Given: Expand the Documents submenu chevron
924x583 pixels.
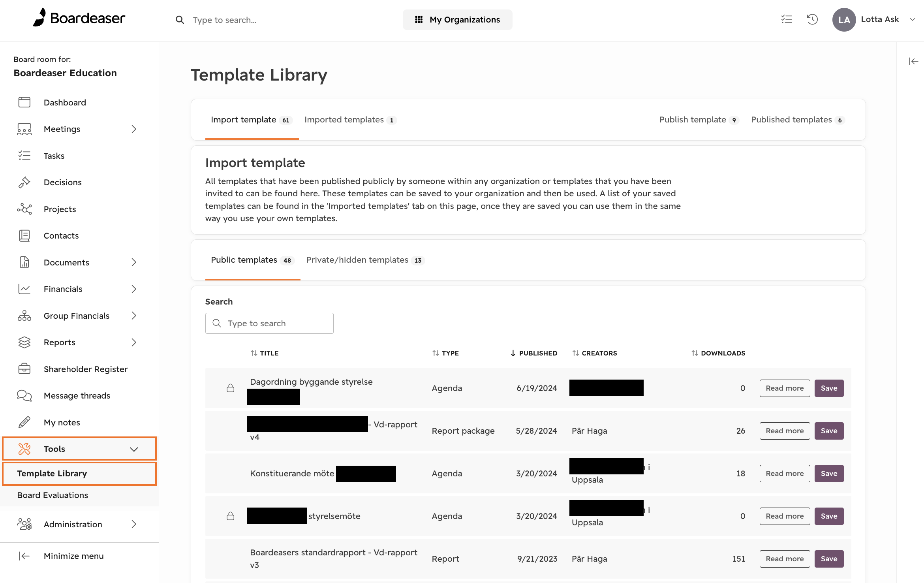Looking at the screenshot, I should [x=134, y=262].
